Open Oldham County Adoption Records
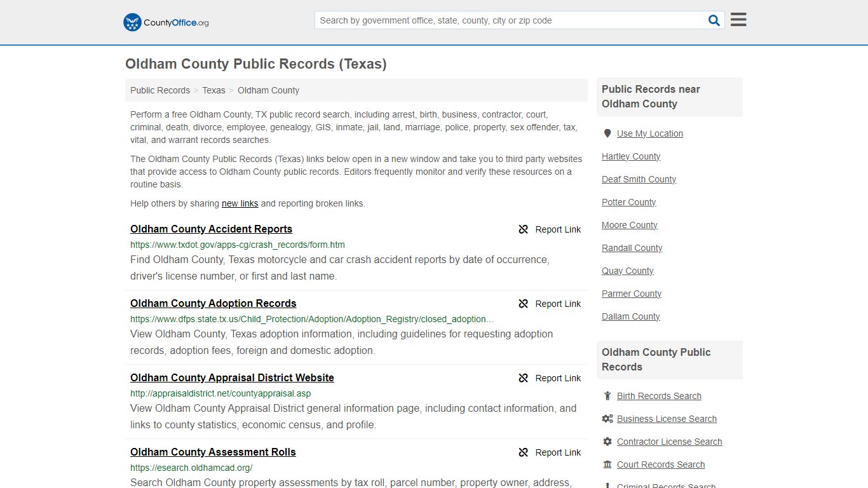The height and width of the screenshot is (488, 868). [x=213, y=304]
